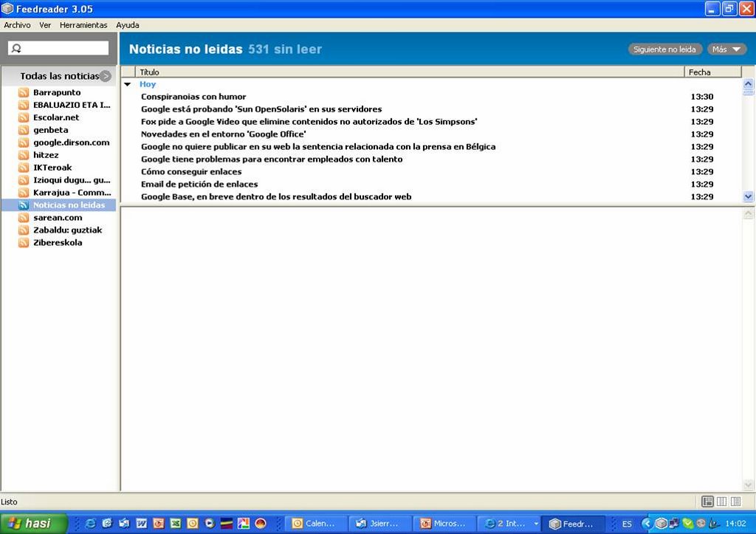The height and width of the screenshot is (534, 756).
Task: Expand hidden system tray icons
Action: coord(647,524)
